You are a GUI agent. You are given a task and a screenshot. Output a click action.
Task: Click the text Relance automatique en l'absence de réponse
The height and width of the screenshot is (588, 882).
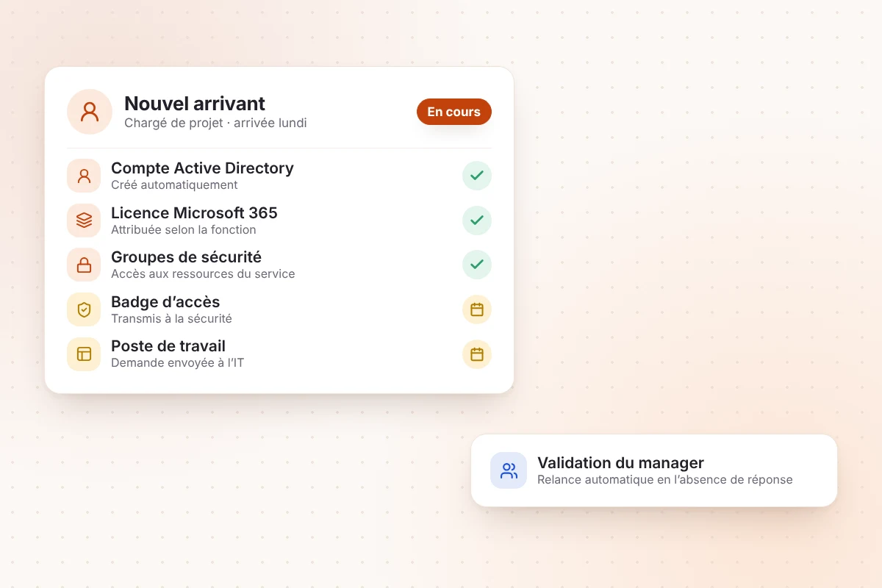665,479
